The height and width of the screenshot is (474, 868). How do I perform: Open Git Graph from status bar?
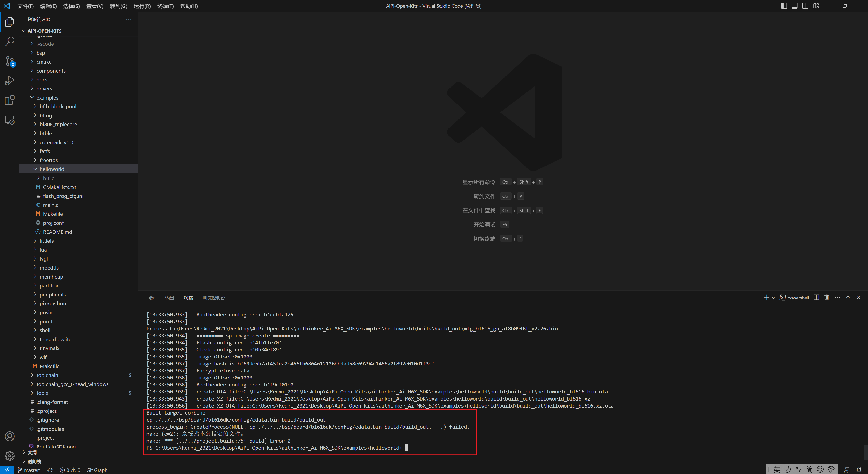point(97,470)
